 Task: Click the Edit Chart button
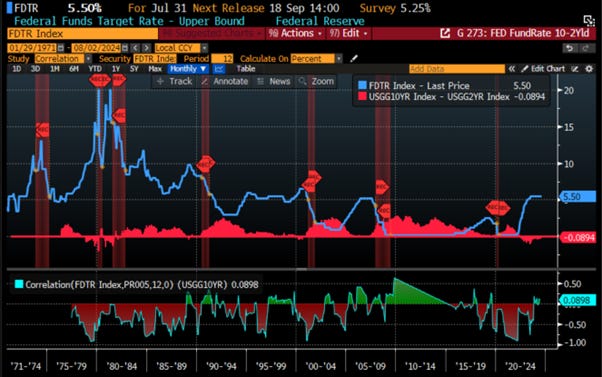pyautogui.click(x=543, y=69)
